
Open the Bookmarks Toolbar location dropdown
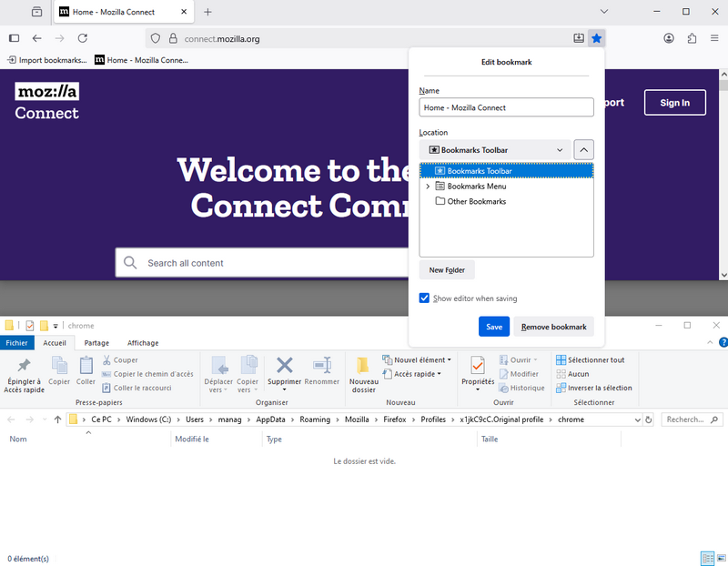(x=495, y=149)
